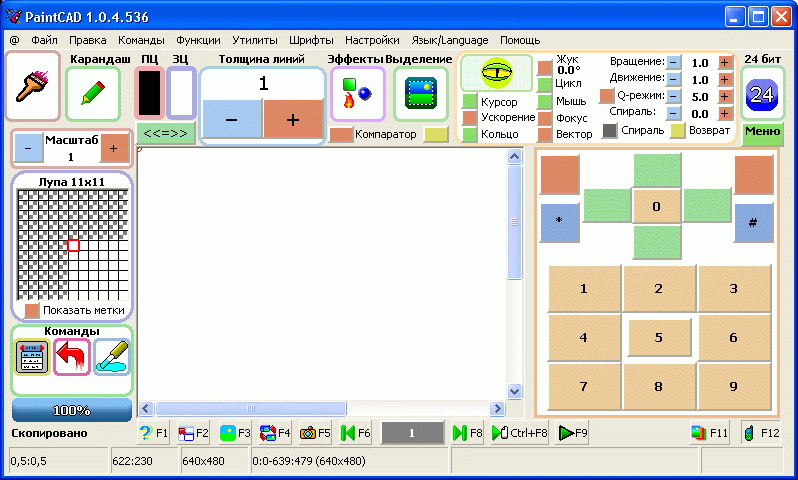Toggle the Спираль gray checkbox
The image size is (798, 480).
click(610, 130)
